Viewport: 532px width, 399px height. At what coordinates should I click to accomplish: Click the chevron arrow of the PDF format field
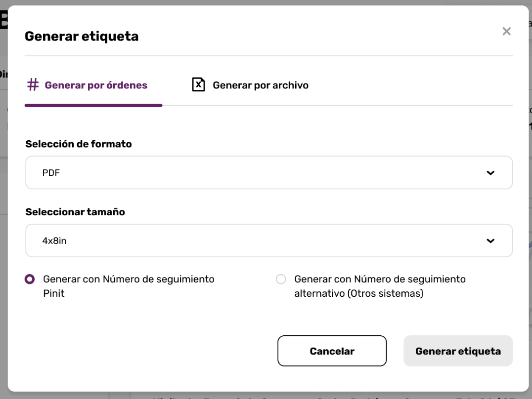point(490,173)
